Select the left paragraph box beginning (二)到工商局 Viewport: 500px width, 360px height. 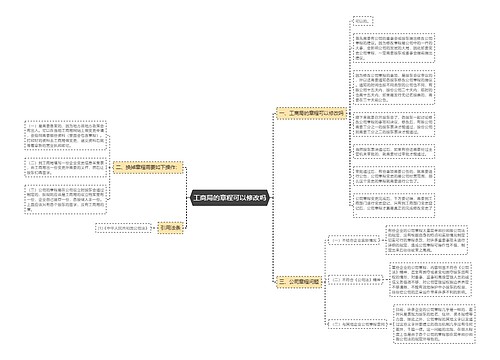coord(65,168)
